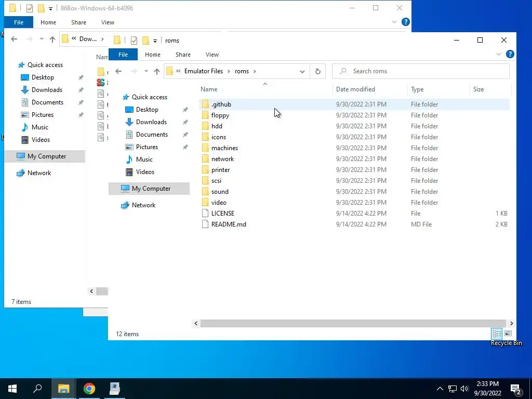The width and height of the screenshot is (532, 399).
Task: Select Documents in 86Box window sidebar
Action: coord(47,102)
